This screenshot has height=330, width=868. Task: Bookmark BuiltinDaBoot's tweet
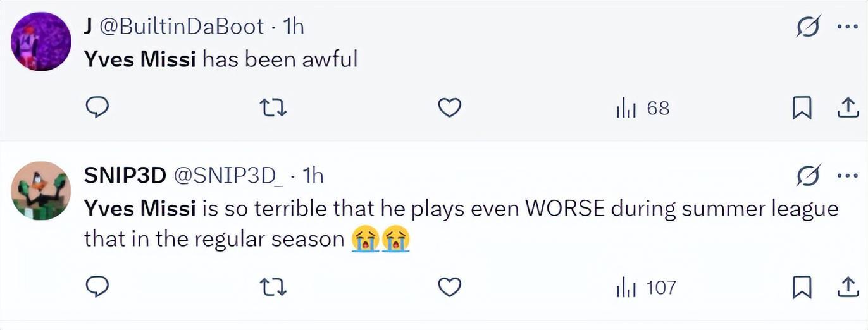pyautogui.click(x=802, y=109)
